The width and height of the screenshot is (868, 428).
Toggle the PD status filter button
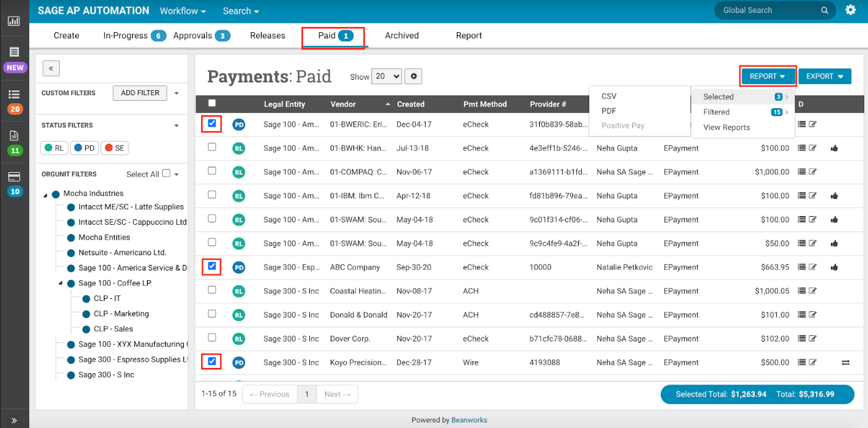click(x=85, y=148)
